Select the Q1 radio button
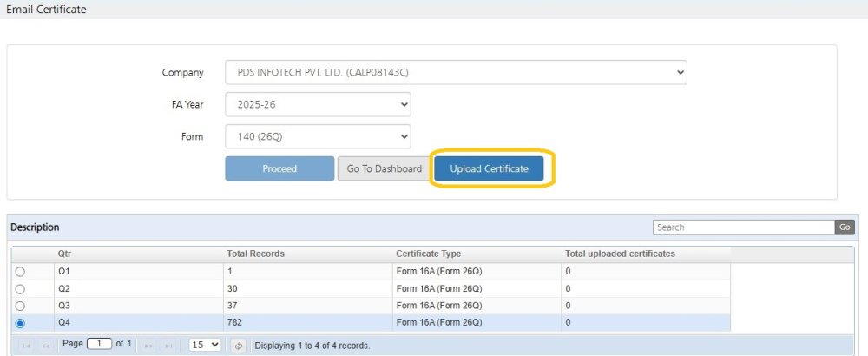The width and height of the screenshot is (868, 356). [x=20, y=272]
